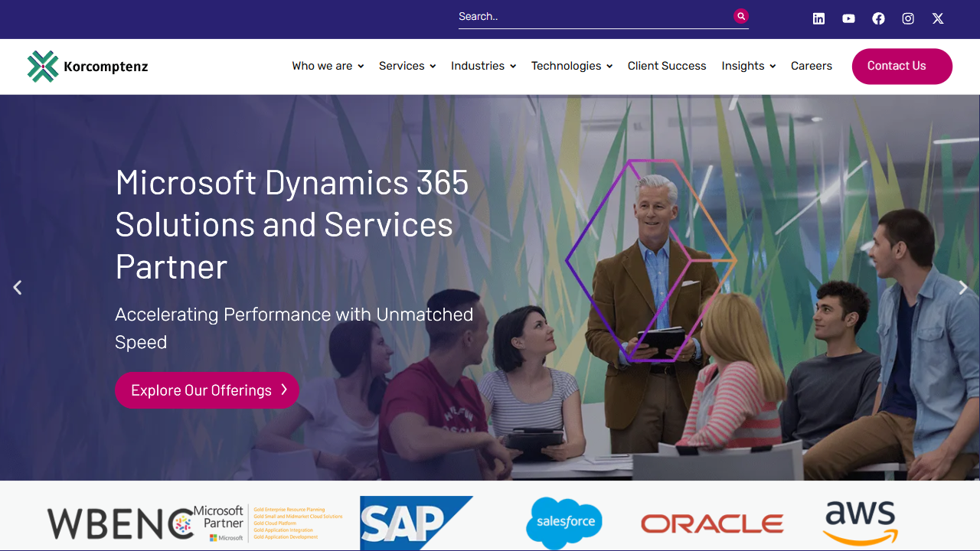980x551 pixels.
Task: Click the Microsoft Dynamics 365 headline
Action: click(x=292, y=224)
